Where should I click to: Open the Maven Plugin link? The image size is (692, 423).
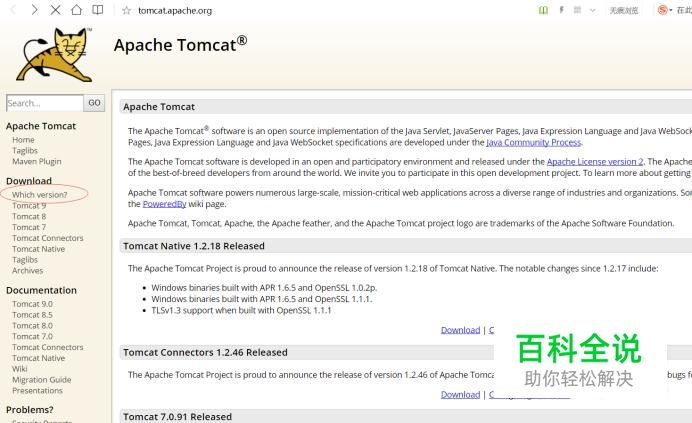[x=37, y=161]
